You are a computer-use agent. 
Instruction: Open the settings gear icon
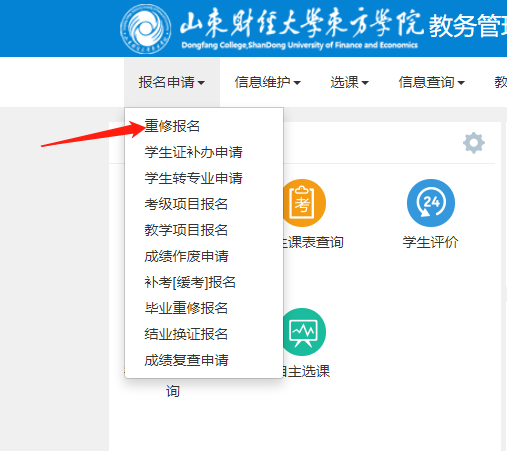click(x=474, y=143)
